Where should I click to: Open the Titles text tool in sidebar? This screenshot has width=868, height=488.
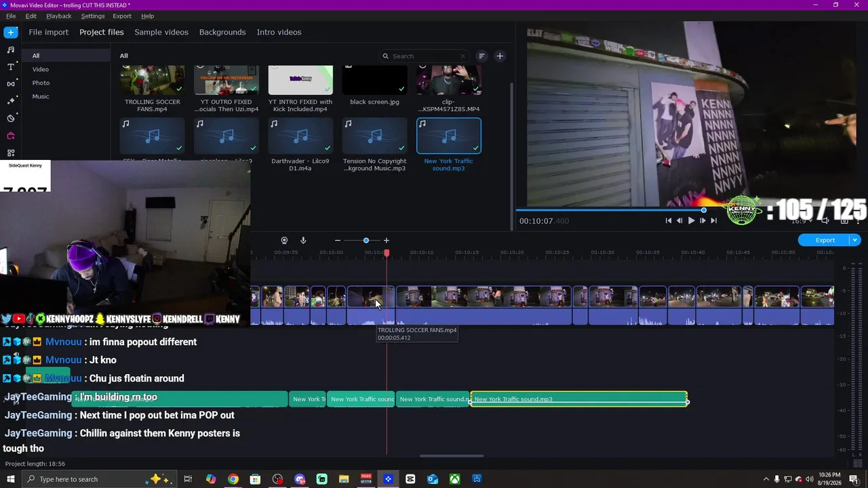(11, 67)
